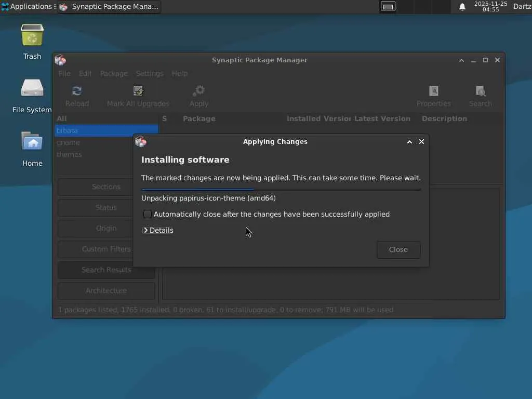Click the Mark All Upgrades icon
This screenshot has width=532, height=399.
(138, 90)
